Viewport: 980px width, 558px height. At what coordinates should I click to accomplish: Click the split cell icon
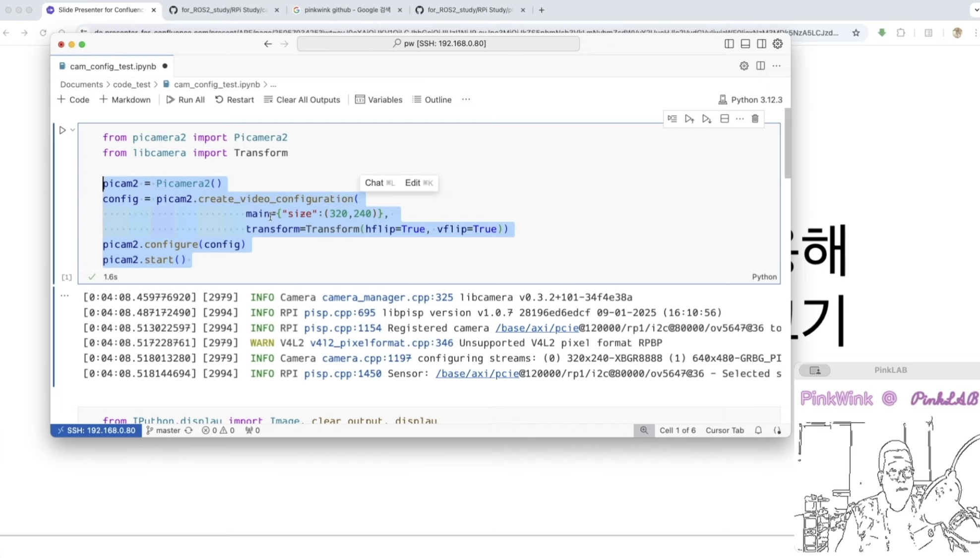pyautogui.click(x=724, y=119)
